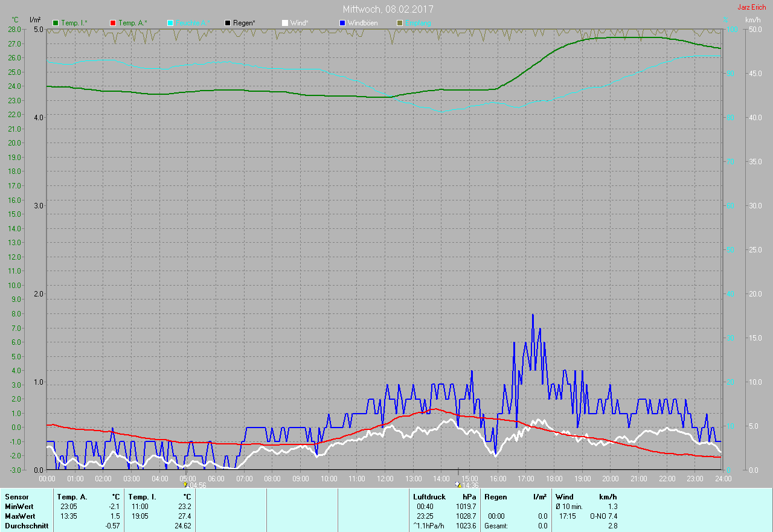Click the red Temp. A. legend swatch
The image size is (773, 532).
tap(113, 23)
